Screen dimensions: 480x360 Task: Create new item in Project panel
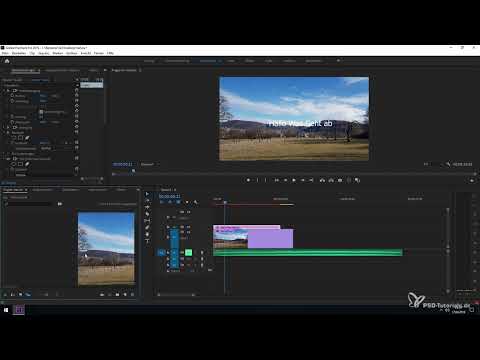click(125, 294)
